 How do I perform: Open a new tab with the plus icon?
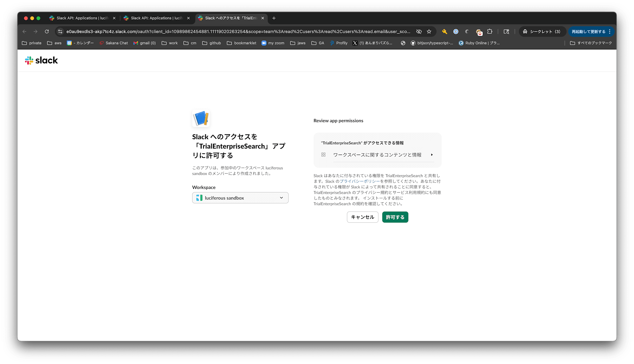click(274, 18)
